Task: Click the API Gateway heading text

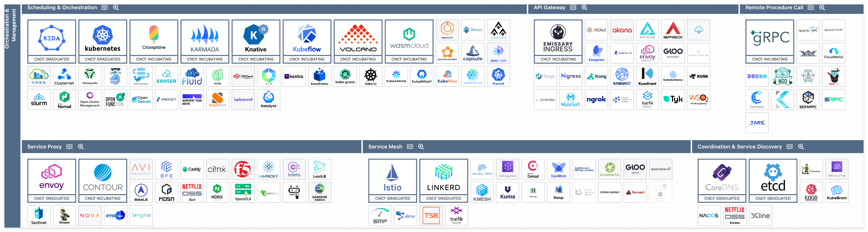Action: coord(549,8)
